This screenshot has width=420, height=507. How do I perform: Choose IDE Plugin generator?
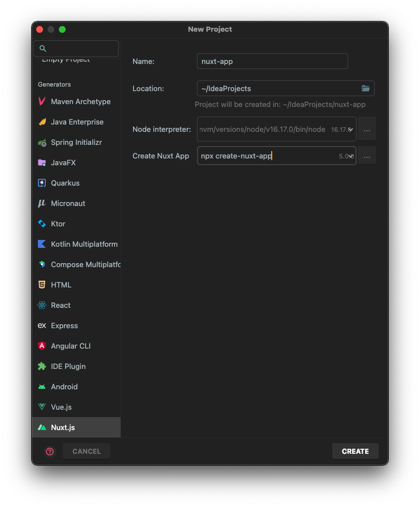pos(76,366)
